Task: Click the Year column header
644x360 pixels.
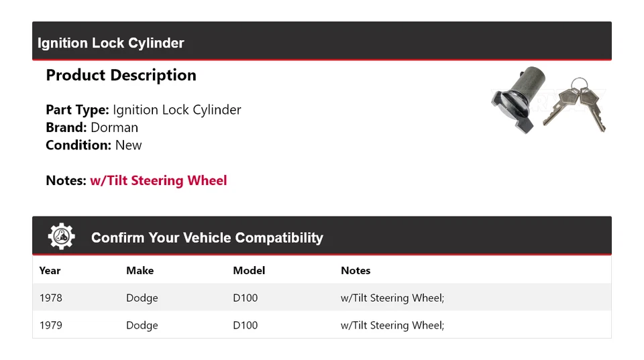Action: coord(50,271)
